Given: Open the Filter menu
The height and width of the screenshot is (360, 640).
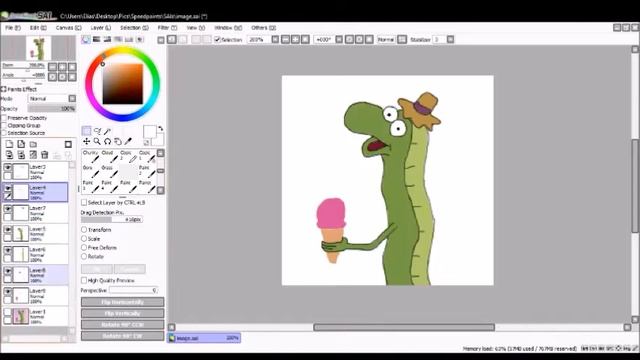Looking at the screenshot, I should tap(167, 28).
